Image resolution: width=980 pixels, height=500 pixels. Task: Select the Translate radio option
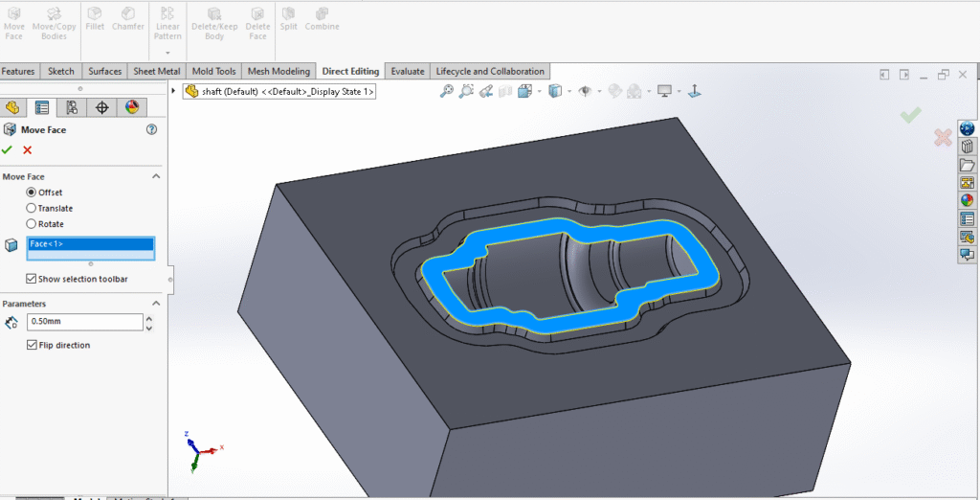(32, 208)
